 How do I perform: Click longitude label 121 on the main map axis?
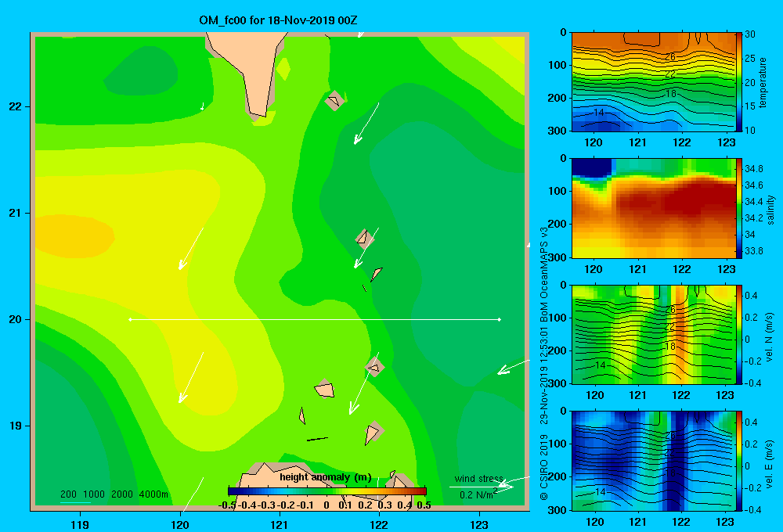[280, 524]
